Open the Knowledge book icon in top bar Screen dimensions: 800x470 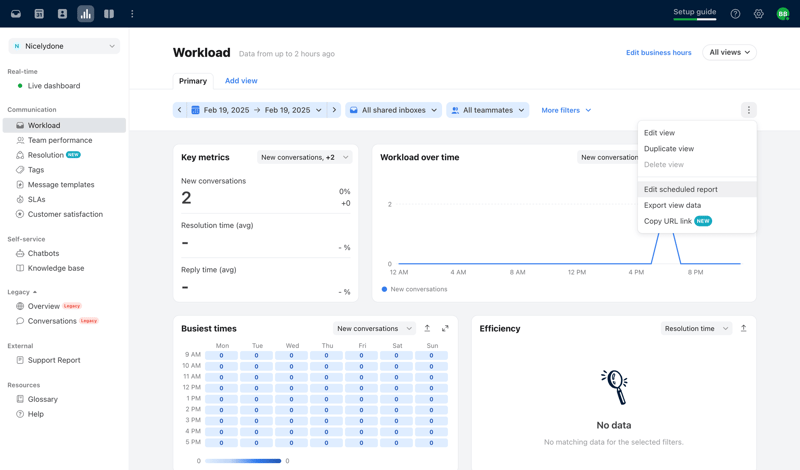pyautogui.click(x=109, y=14)
